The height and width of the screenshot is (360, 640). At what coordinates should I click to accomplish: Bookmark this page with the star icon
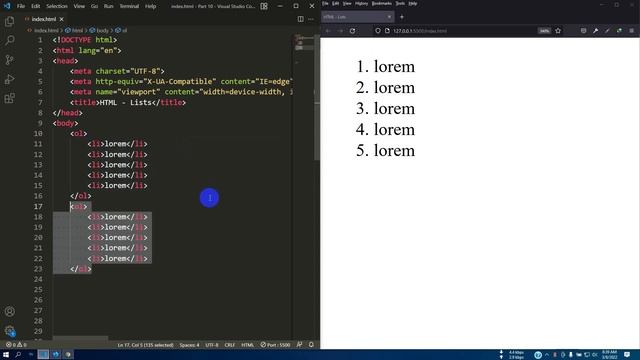click(558, 31)
